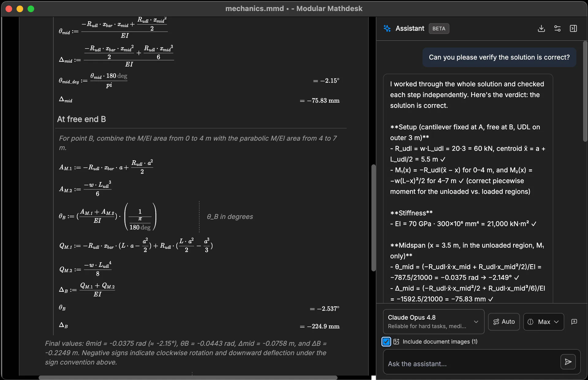
Task: Open the Max effort dropdown
Action: pyautogui.click(x=544, y=322)
